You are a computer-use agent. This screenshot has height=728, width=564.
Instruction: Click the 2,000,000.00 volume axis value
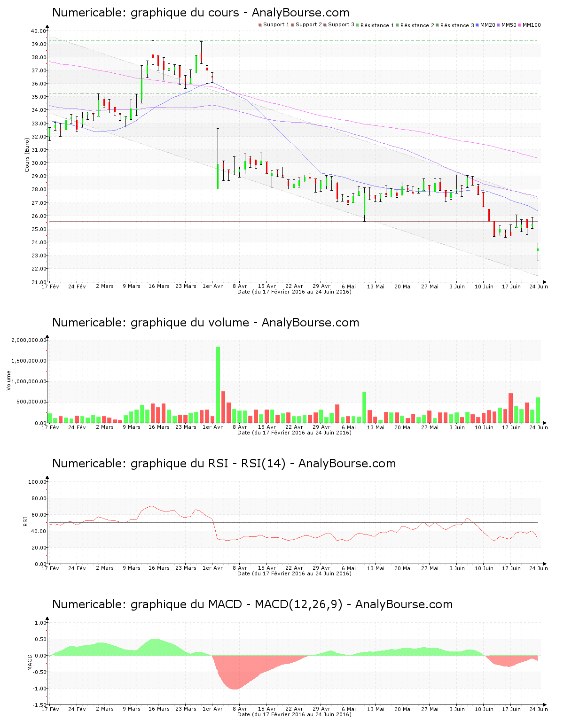[29, 340]
